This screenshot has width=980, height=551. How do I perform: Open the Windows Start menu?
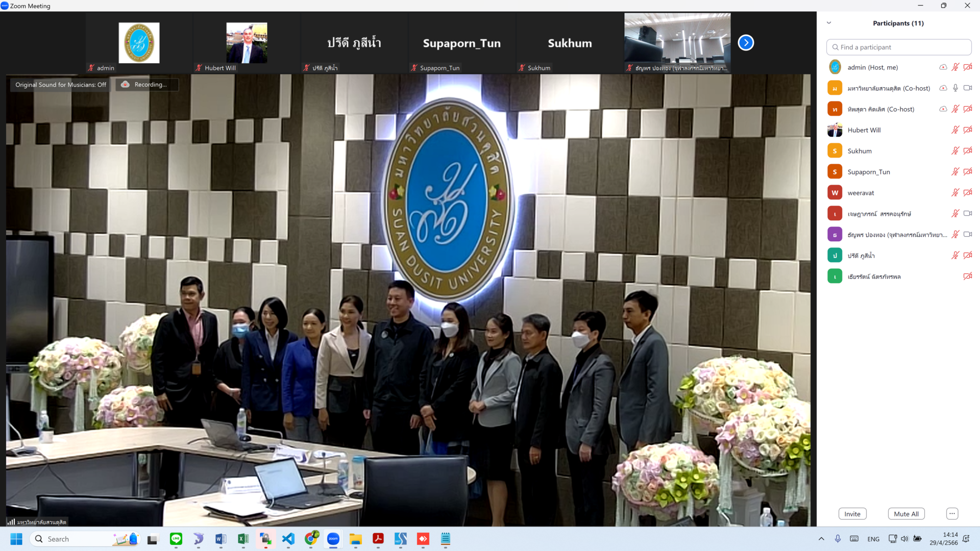click(x=16, y=539)
